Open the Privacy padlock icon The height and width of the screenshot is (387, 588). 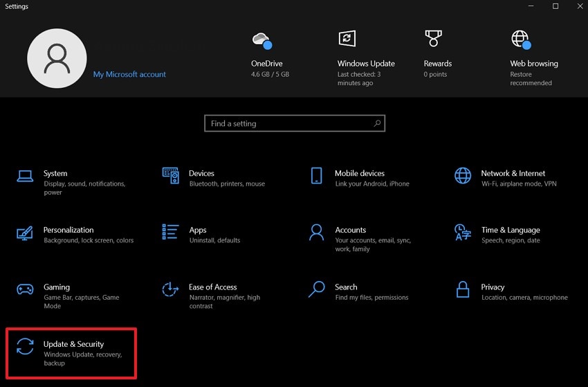coord(463,289)
